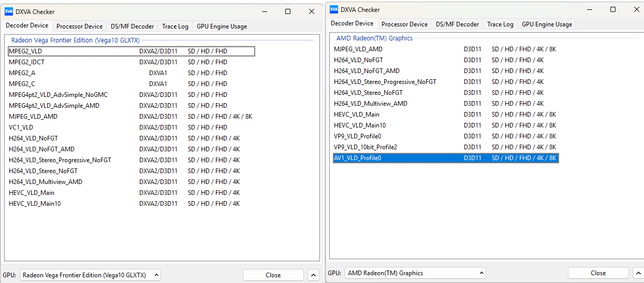Select highlighted AV1_VLD_Profile0 row
Screen dimensions: 644x283
tap(446, 158)
